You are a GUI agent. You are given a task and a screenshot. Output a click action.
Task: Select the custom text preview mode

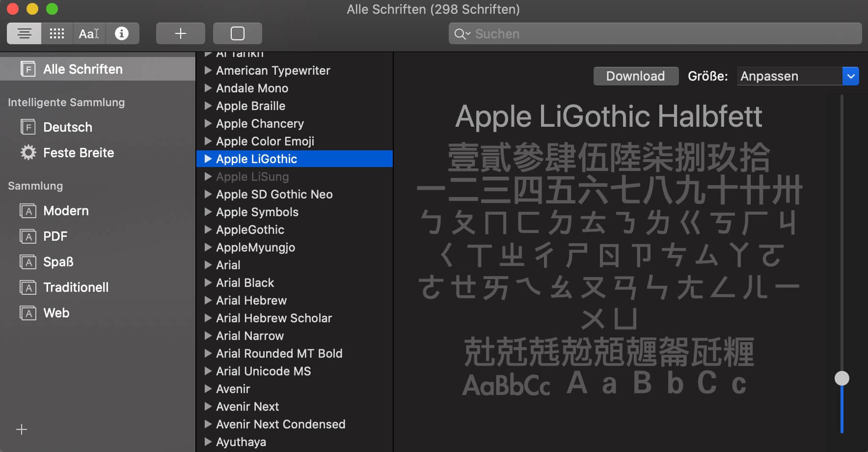point(89,33)
